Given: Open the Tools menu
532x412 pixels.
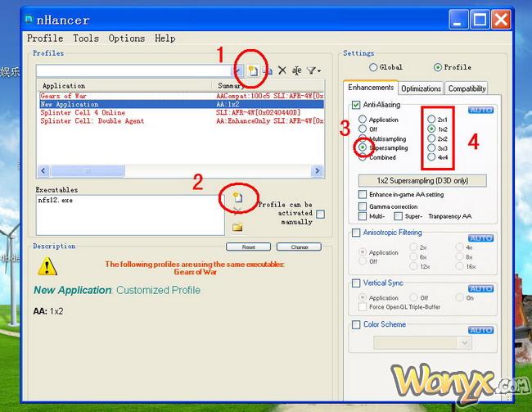Looking at the screenshot, I should coord(85,38).
